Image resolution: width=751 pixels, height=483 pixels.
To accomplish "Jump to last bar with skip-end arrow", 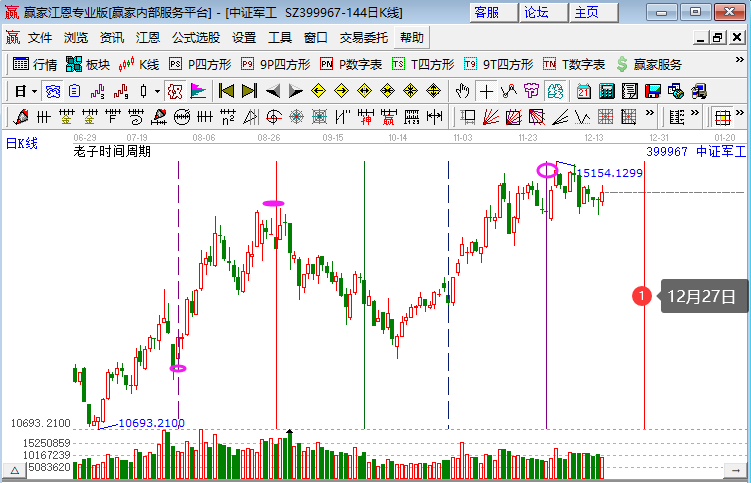I will 249,91.
